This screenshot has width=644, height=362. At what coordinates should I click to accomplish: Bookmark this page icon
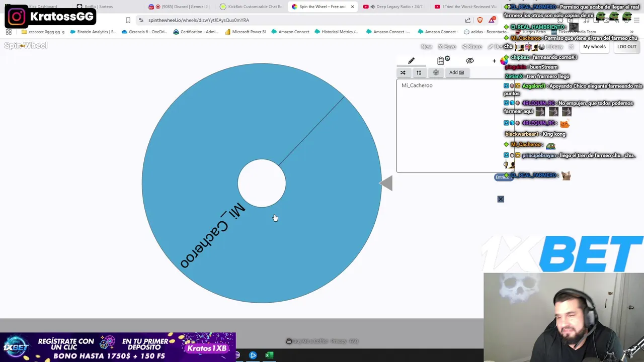coord(128,20)
